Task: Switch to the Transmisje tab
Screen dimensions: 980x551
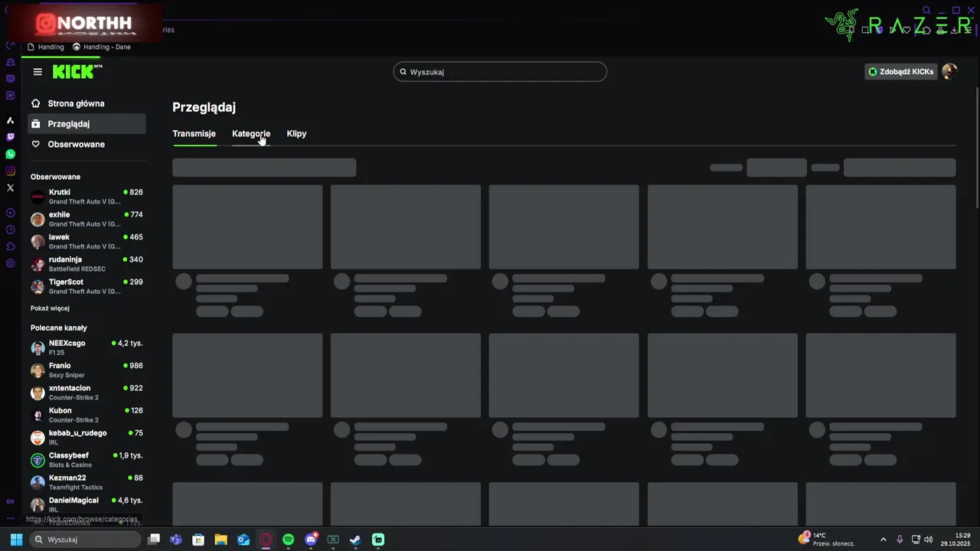Action: pyautogui.click(x=194, y=133)
